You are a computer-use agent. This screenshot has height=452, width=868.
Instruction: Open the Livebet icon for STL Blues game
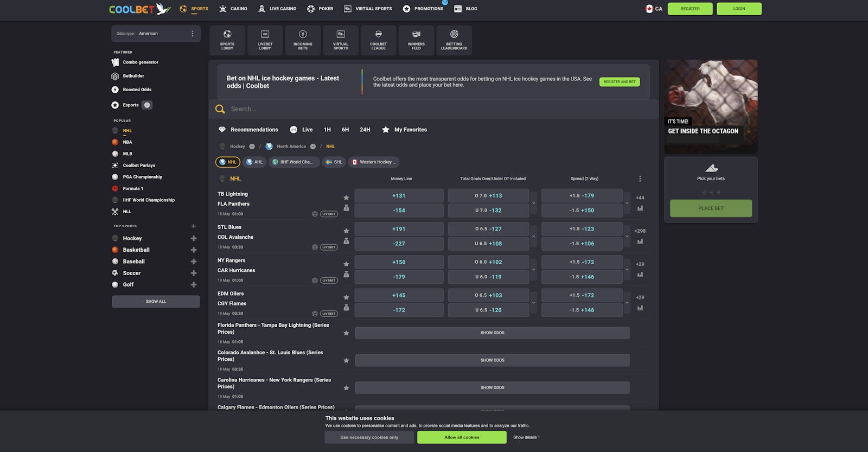[x=329, y=247]
